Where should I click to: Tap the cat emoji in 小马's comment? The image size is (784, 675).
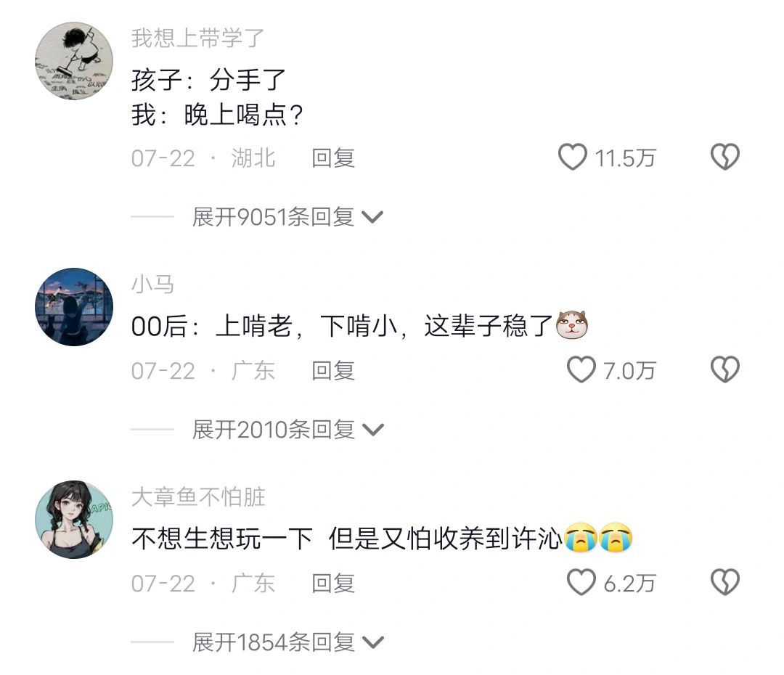573,325
